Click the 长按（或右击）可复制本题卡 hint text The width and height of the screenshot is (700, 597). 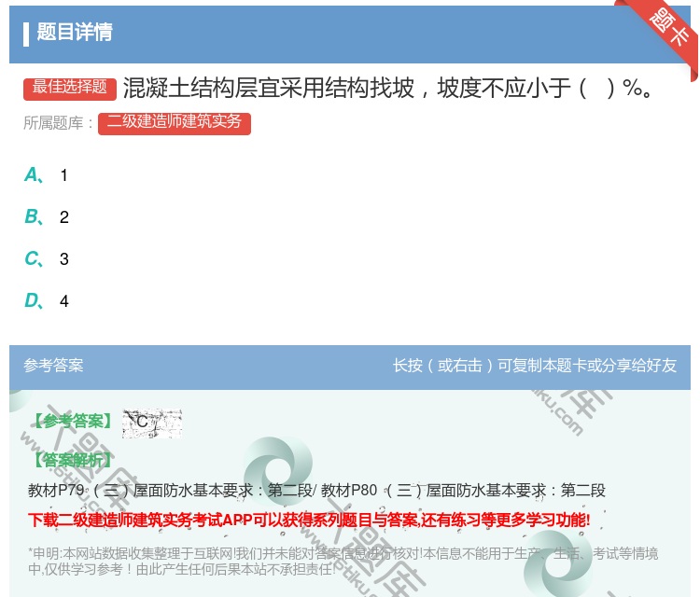click(535, 366)
